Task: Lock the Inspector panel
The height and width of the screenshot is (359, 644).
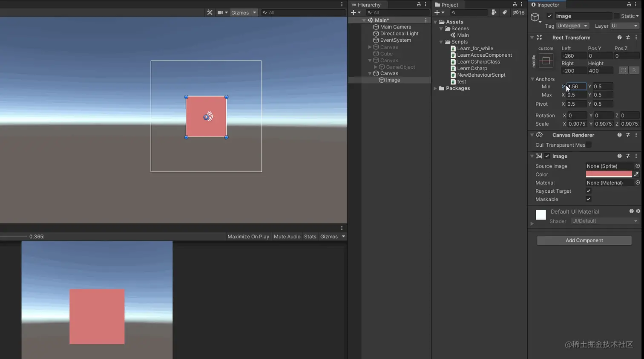Action: (x=629, y=4)
